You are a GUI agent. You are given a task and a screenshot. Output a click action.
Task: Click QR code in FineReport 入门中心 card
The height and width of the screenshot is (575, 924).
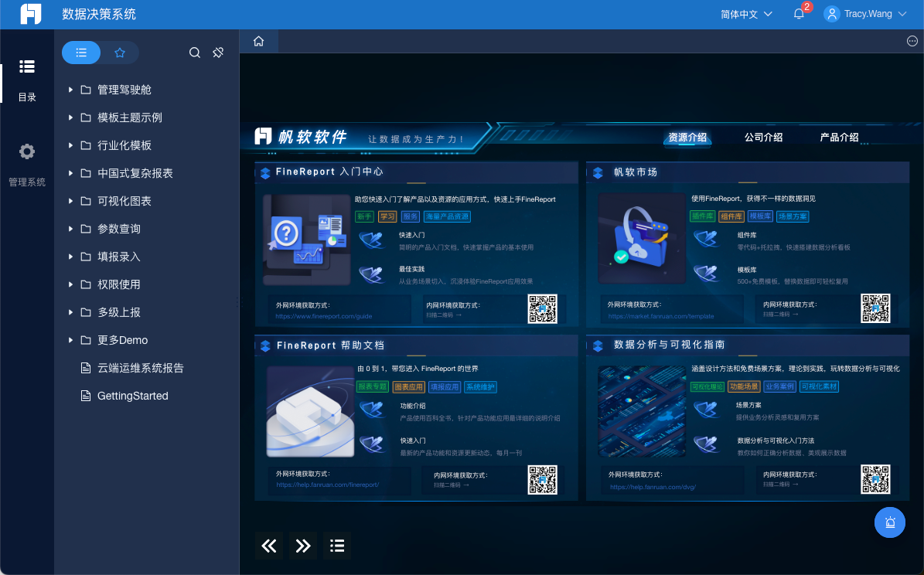coord(543,308)
